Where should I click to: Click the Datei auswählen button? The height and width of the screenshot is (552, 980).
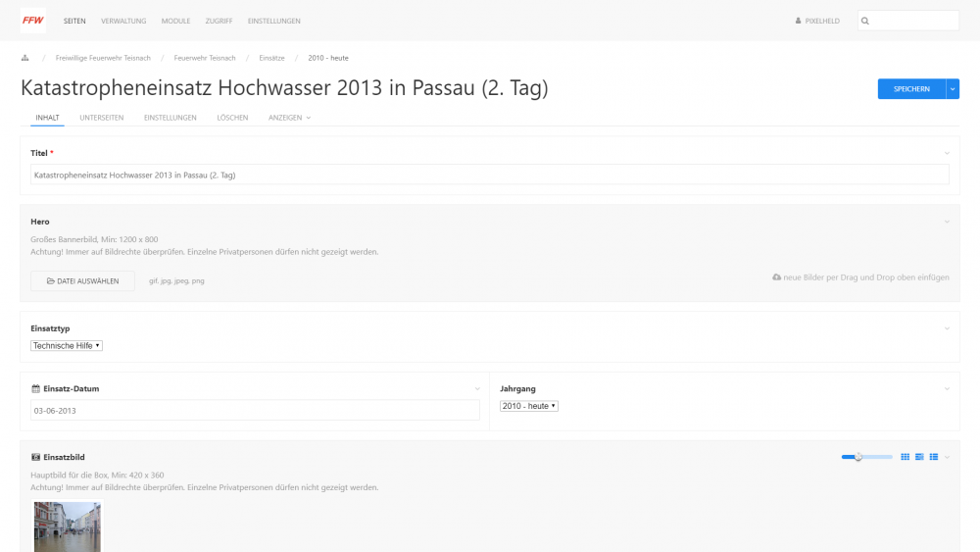82,280
